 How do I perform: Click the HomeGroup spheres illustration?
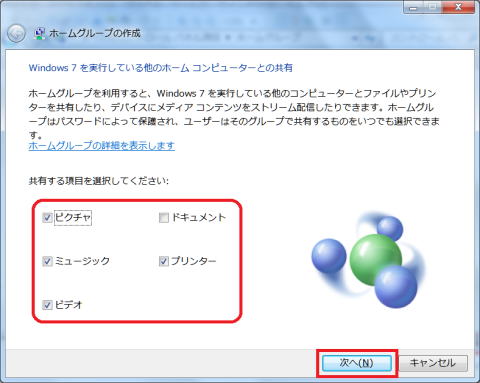tap(368, 260)
